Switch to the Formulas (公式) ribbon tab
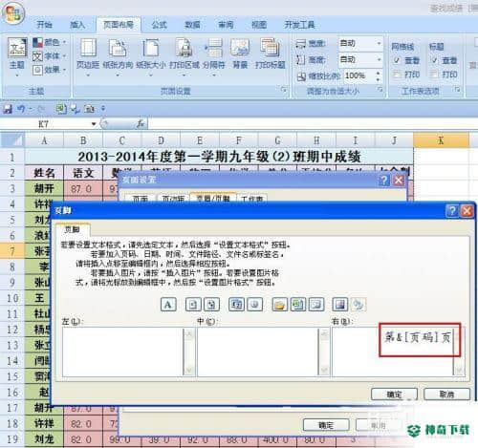 click(x=159, y=25)
